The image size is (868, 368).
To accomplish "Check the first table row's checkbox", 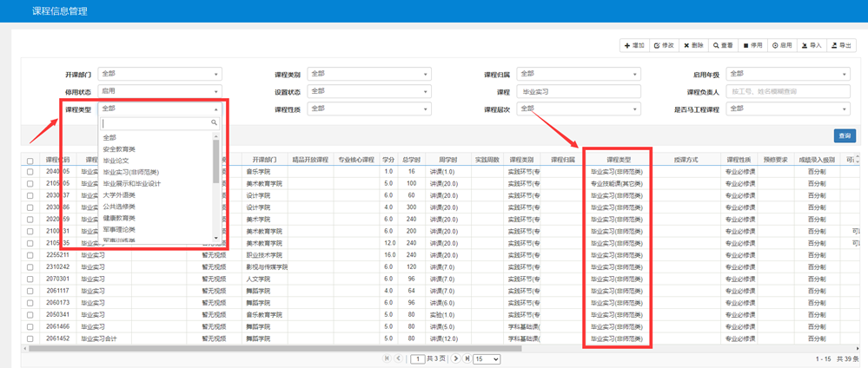I will point(30,172).
